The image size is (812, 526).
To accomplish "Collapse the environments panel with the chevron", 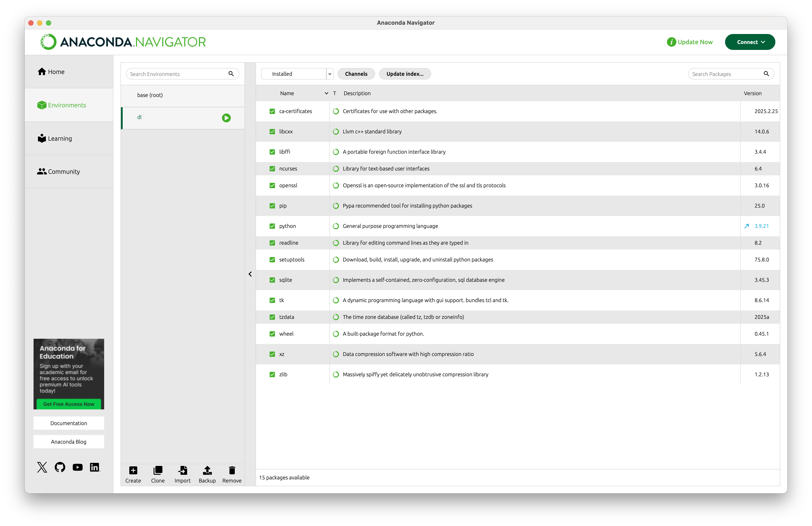I will [250, 274].
